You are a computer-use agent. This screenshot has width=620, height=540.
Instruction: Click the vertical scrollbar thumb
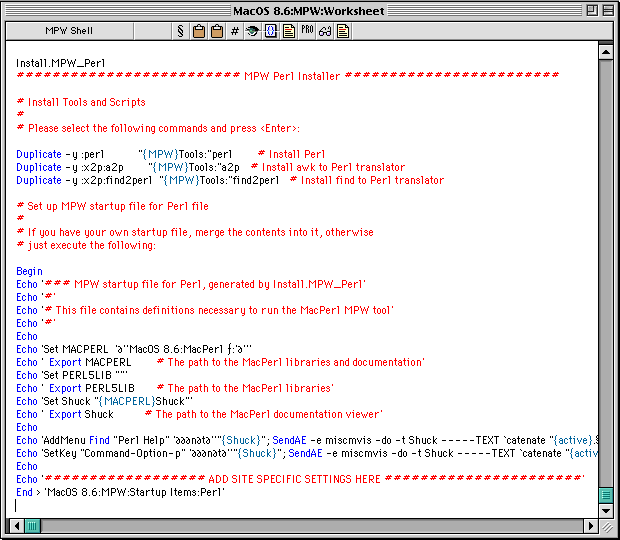(606, 495)
